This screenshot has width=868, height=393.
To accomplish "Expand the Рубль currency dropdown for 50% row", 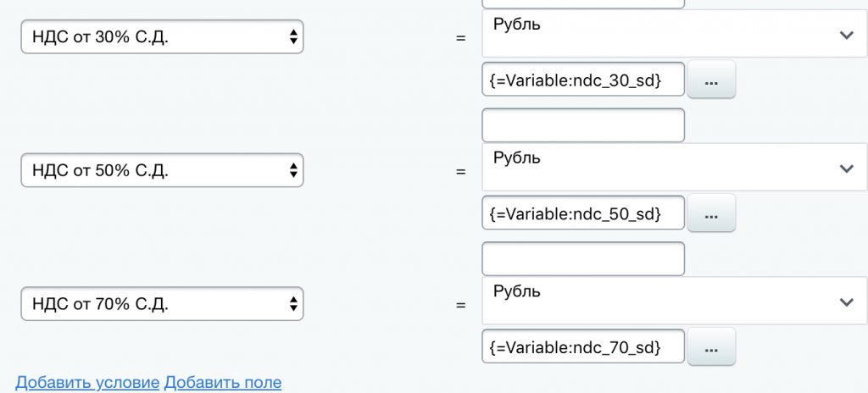I will [x=673, y=168].
